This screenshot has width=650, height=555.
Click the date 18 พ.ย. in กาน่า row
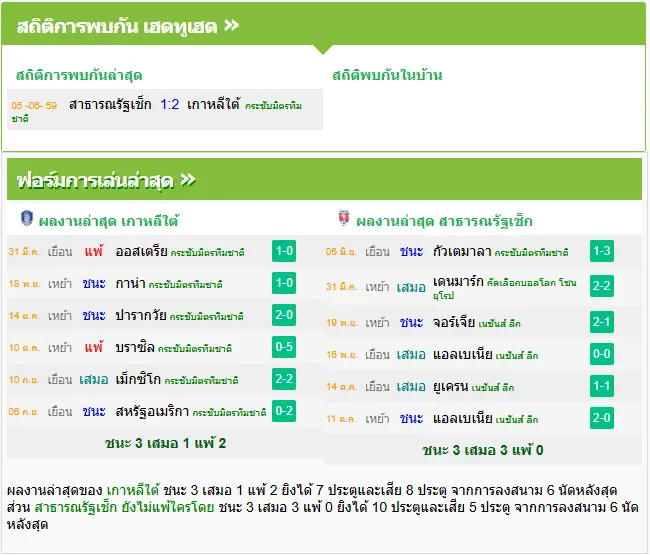coord(24,284)
